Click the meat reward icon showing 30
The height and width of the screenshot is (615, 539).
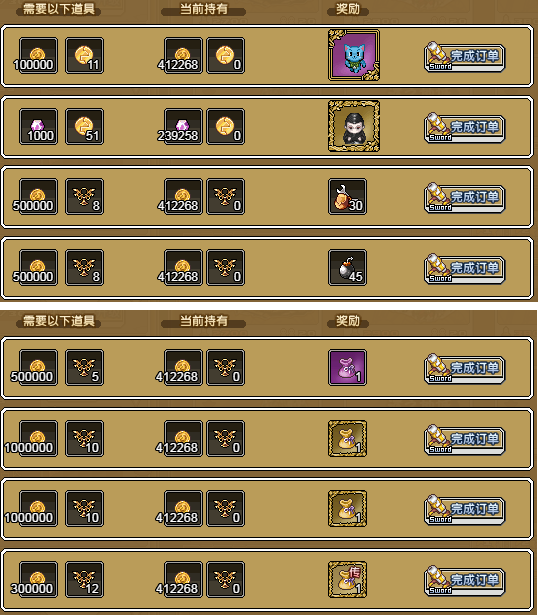[x=348, y=197]
